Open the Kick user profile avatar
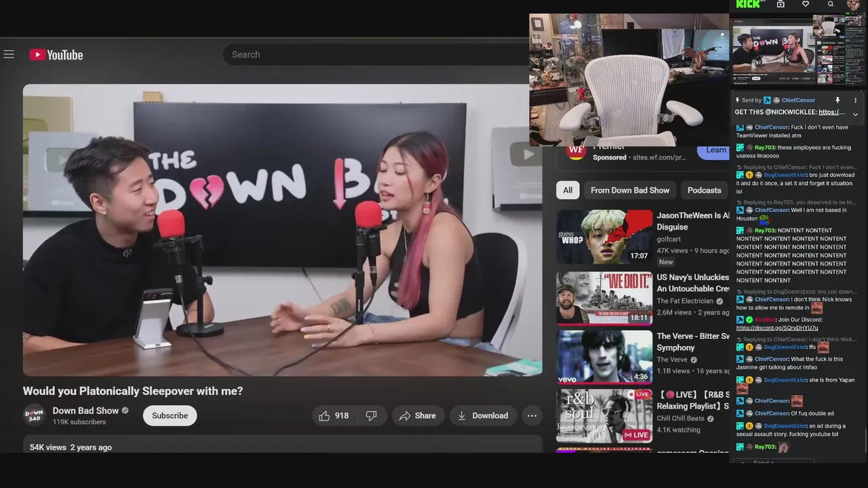This screenshot has width=868, height=488. coord(854,5)
